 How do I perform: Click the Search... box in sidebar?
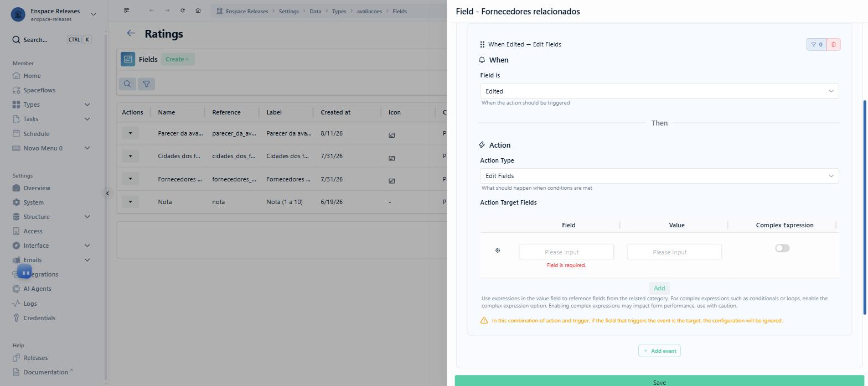(52, 40)
